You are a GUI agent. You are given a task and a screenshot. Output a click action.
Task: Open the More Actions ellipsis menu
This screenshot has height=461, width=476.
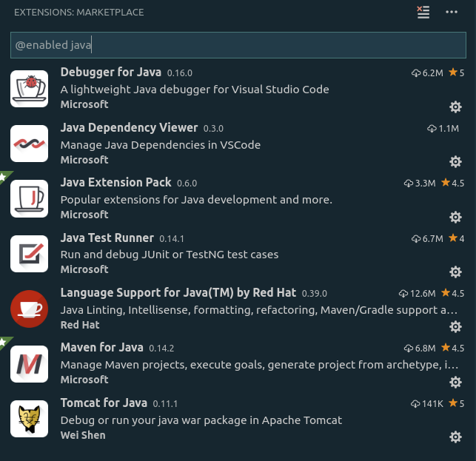pos(452,12)
